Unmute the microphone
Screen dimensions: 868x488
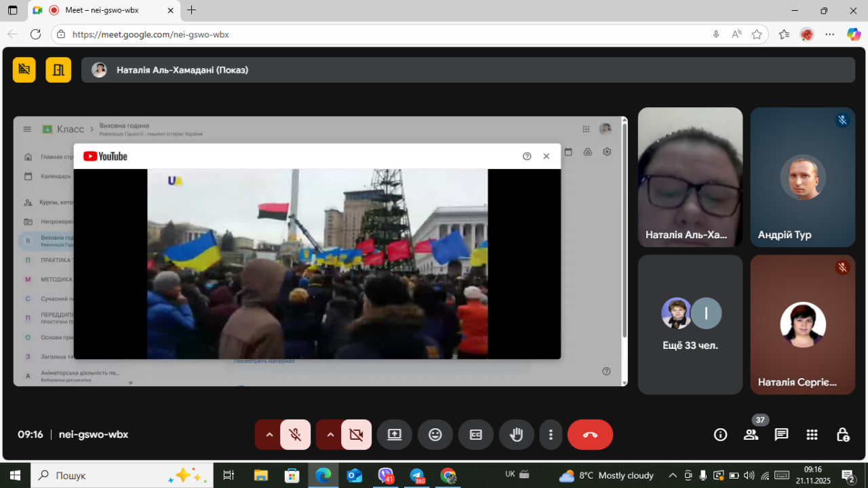[x=296, y=434]
